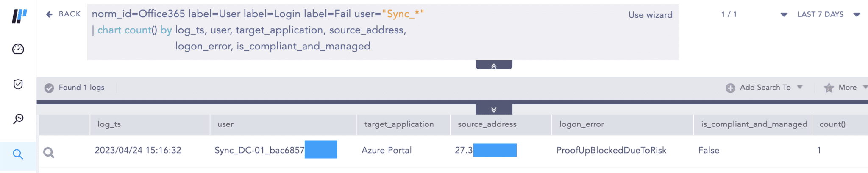Click the count() column header
The image size is (868, 173).
click(832, 124)
